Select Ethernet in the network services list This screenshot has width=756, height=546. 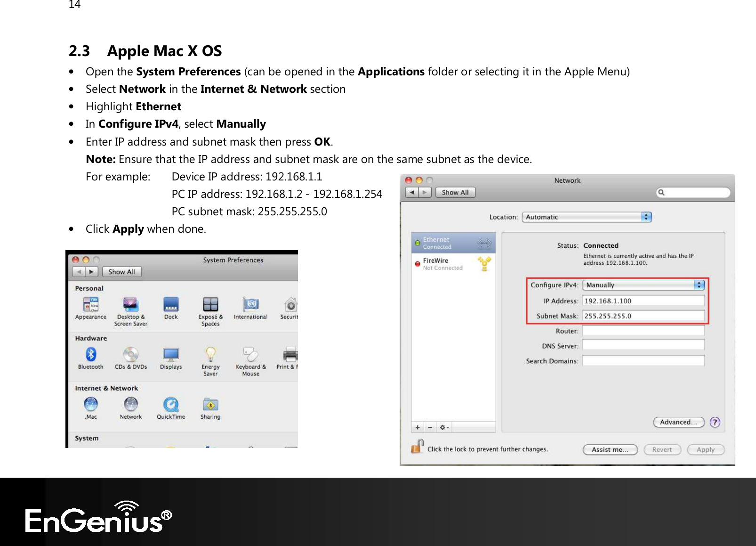[x=453, y=243]
